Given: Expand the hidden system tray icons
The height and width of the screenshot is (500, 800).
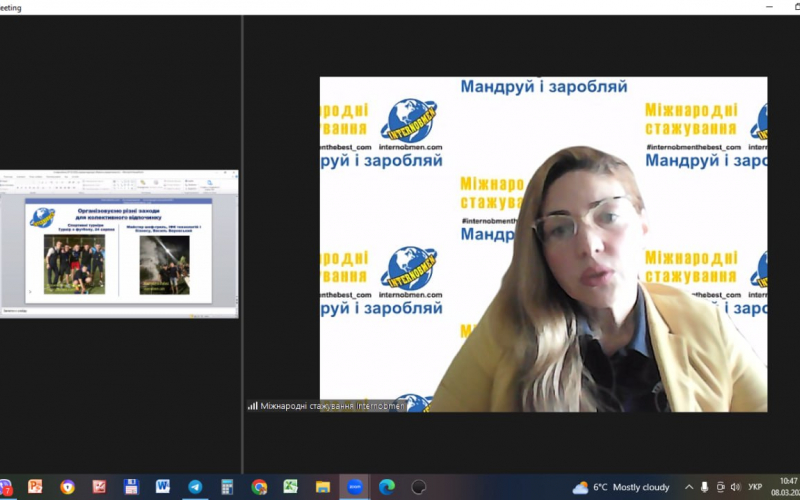Looking at the screenshot, I should (689, 487).
